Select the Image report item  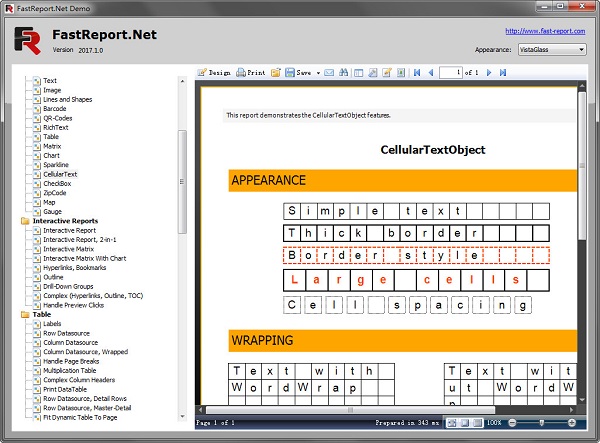coord(52,90)
